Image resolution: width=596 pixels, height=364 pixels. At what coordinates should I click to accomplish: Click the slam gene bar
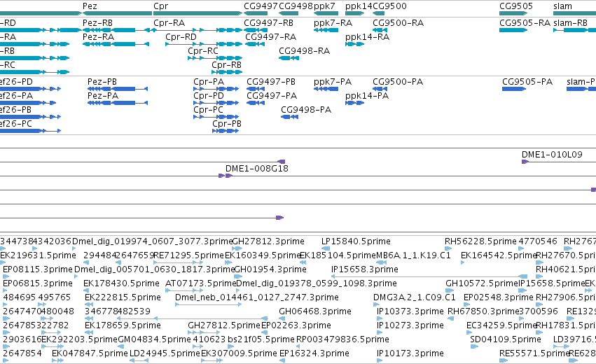pos(575,13)
